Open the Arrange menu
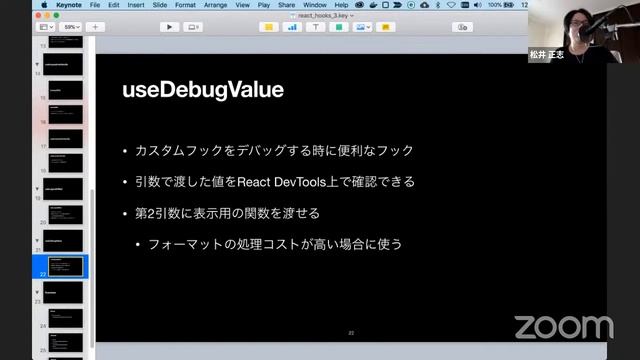Viewport: 640px width, 360px height. click(215, 5)
